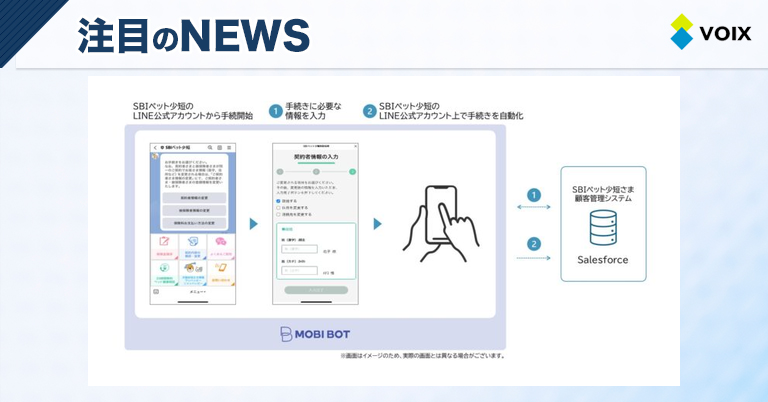Click the 手続きに必要な情報を入力 caption

click(x=313, y=111)
